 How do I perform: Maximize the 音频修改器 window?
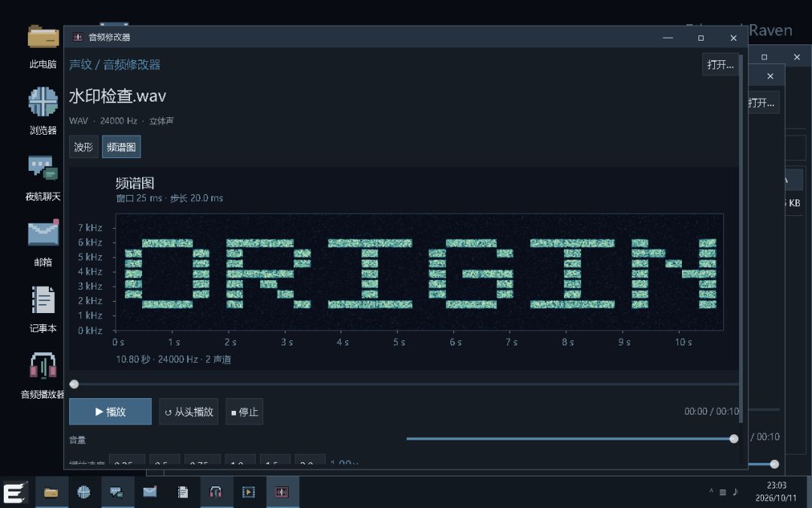(x=701, y=38)
